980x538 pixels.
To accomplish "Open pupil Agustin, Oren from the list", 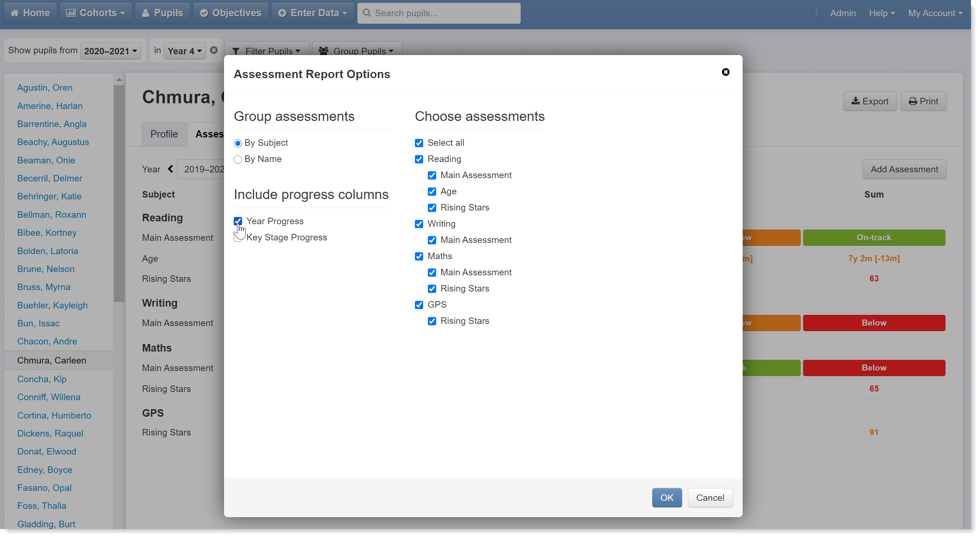I will 45,87.
